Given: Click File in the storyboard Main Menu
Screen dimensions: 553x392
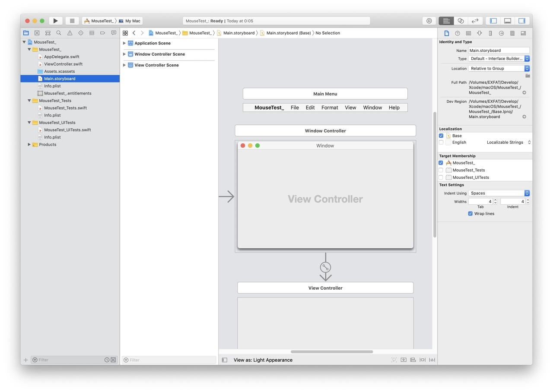Looking at the screenshot, I should point(295,108).
